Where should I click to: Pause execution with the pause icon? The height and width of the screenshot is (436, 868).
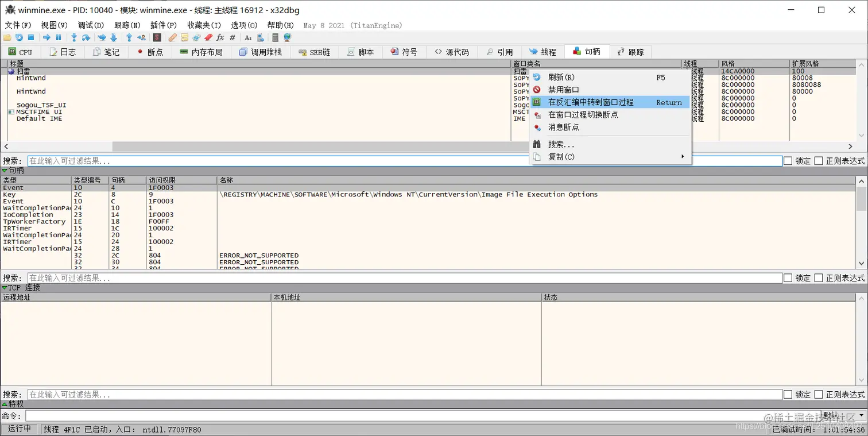(59, 37)
